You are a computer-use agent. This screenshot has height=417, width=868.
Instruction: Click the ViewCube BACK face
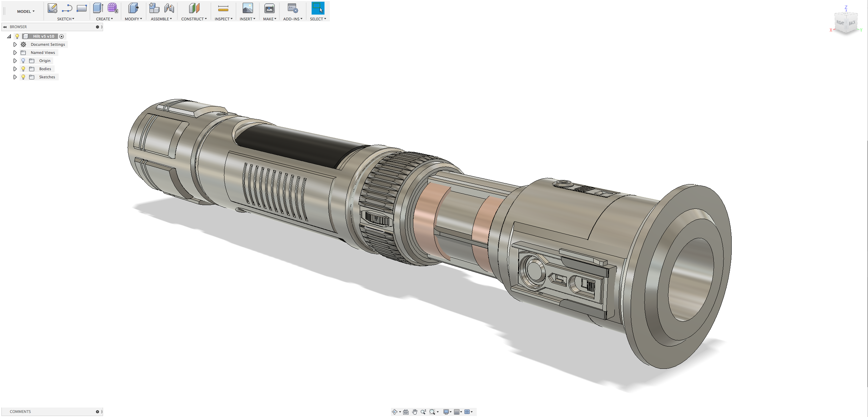click(852, 23)
